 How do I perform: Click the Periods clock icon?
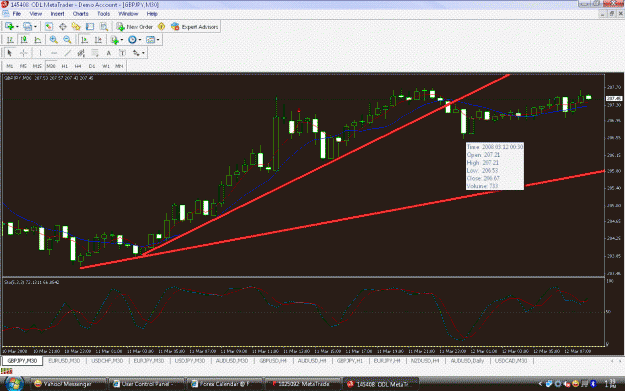pyautogui.click(x=132, y=40)
